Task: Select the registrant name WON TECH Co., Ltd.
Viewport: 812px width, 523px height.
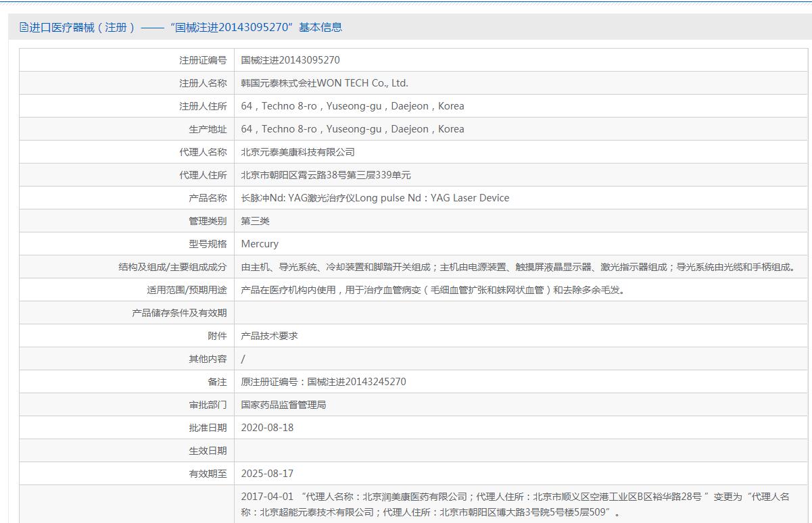Action: tap(325, 83)
